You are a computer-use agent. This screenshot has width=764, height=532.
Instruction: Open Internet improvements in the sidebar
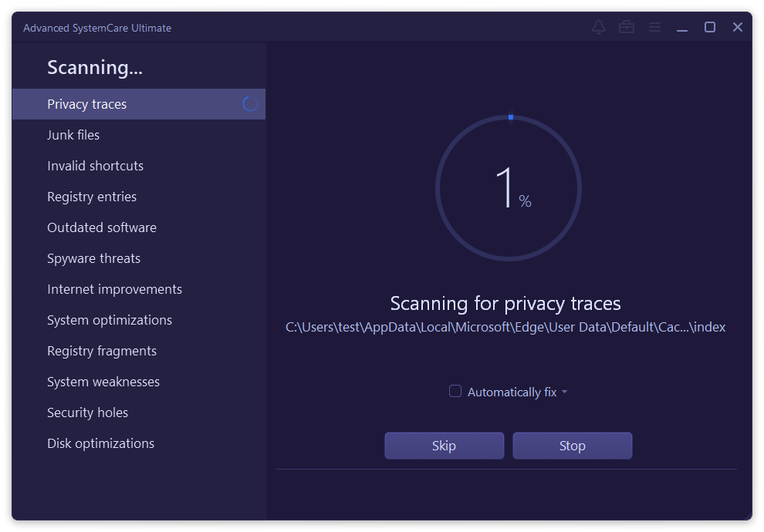tap(114, 289)
